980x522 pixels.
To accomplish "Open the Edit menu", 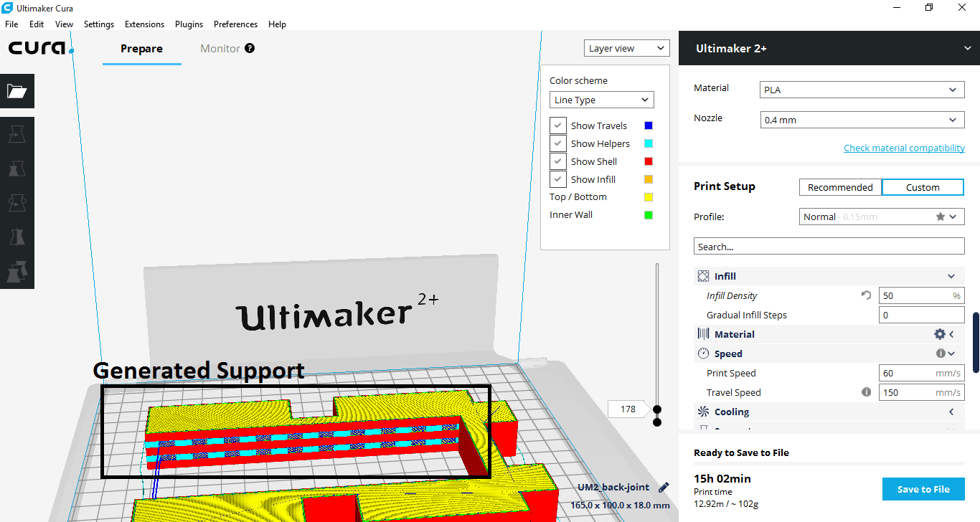I will [37, 24].
